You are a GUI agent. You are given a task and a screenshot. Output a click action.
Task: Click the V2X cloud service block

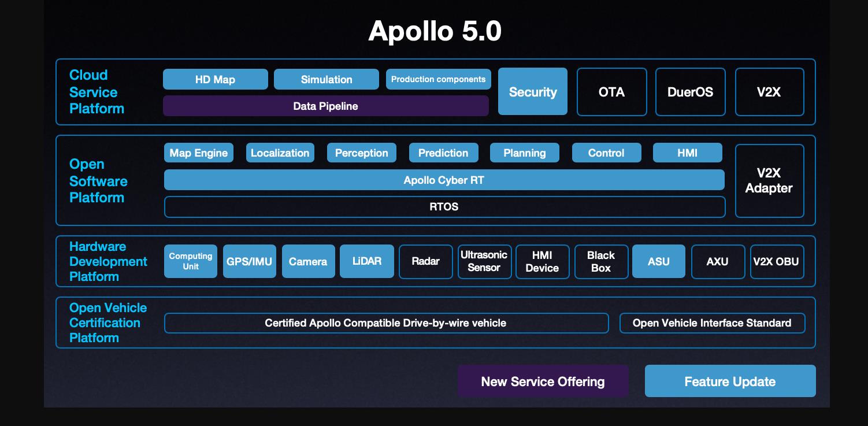click(x=769, y=92)
